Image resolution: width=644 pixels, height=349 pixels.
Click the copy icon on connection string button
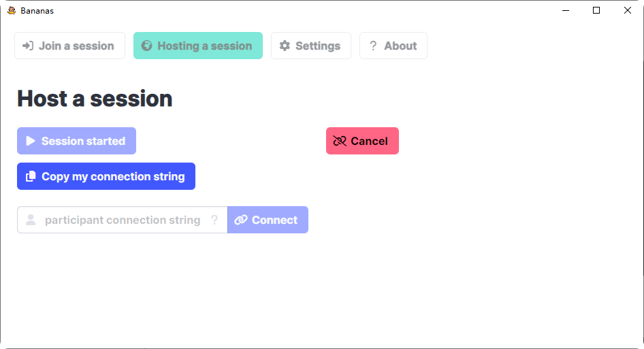31,177
